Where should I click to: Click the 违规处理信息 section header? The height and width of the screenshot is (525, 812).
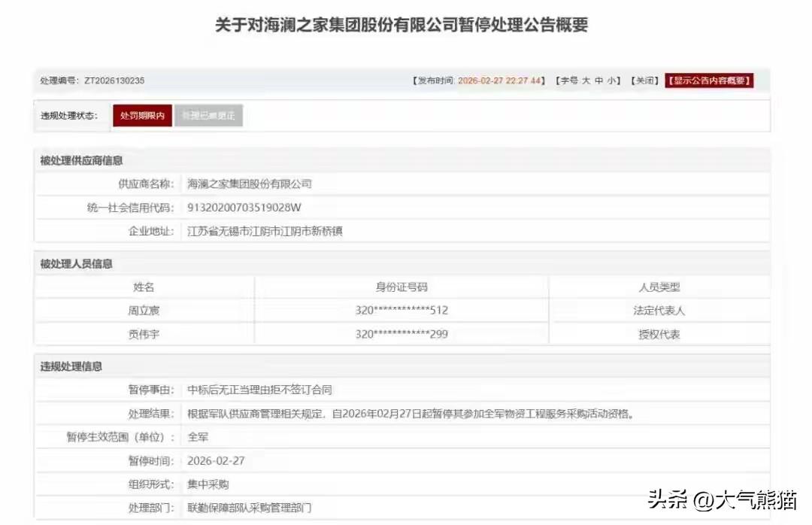(x=71, y=366)
